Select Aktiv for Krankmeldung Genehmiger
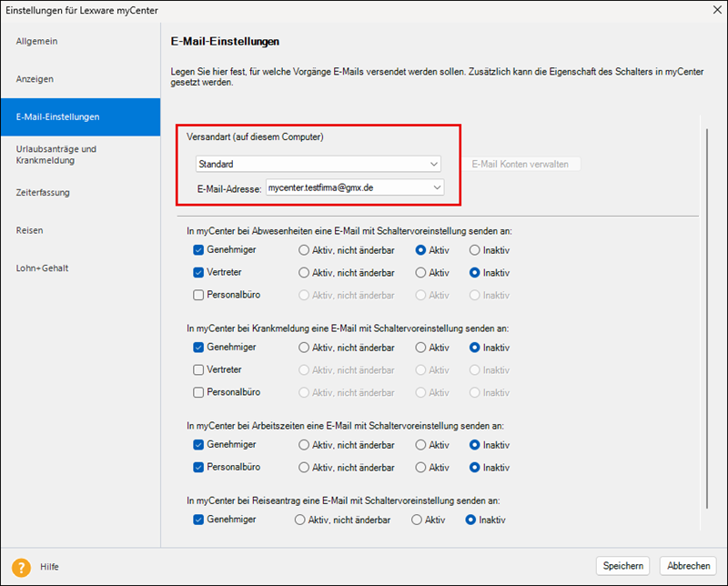Image resolution: width=728 pixels, height=586 pixels. click(420, 348)
